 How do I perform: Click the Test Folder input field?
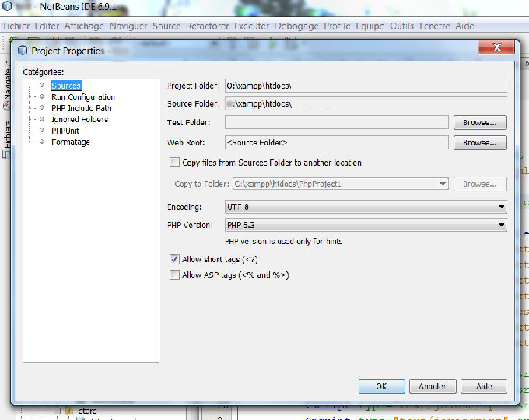[x=337, y=122]
